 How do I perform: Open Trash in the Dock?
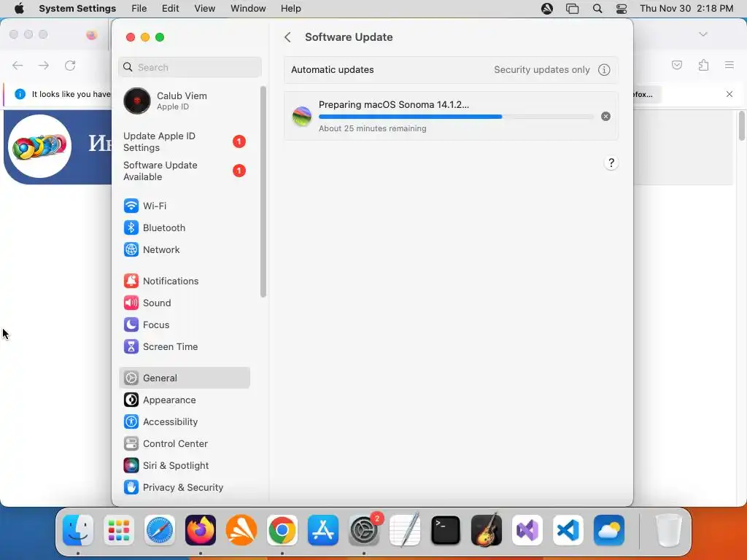(670, 530)
